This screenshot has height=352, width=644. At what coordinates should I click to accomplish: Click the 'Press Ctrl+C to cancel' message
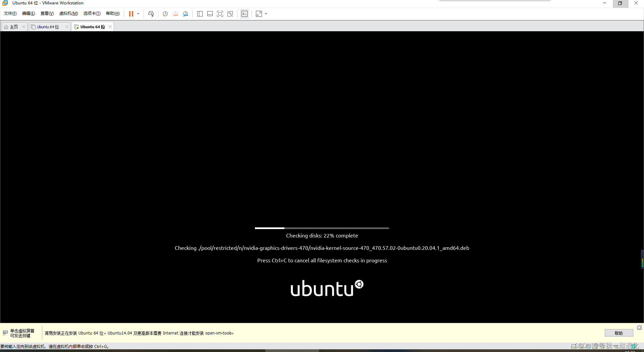(x=322, y=261)
